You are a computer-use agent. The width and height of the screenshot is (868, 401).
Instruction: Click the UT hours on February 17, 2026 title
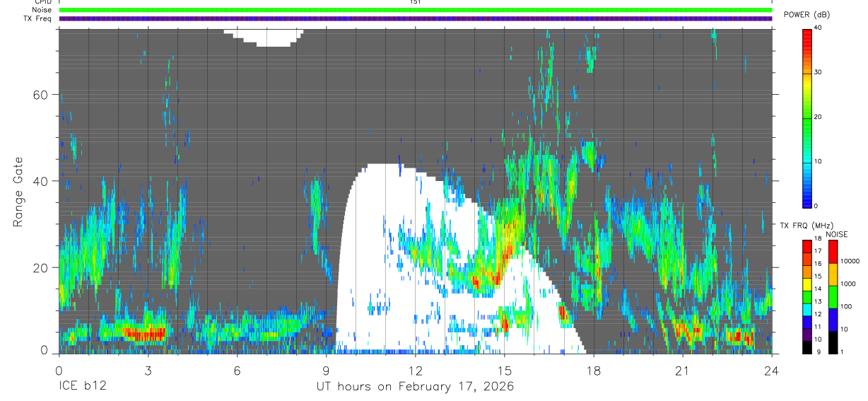tap(415, 387)
